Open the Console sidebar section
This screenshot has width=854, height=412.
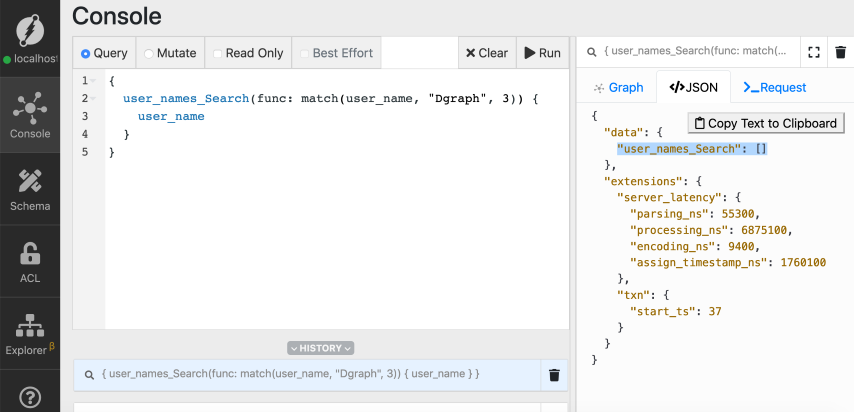point(29,115)
